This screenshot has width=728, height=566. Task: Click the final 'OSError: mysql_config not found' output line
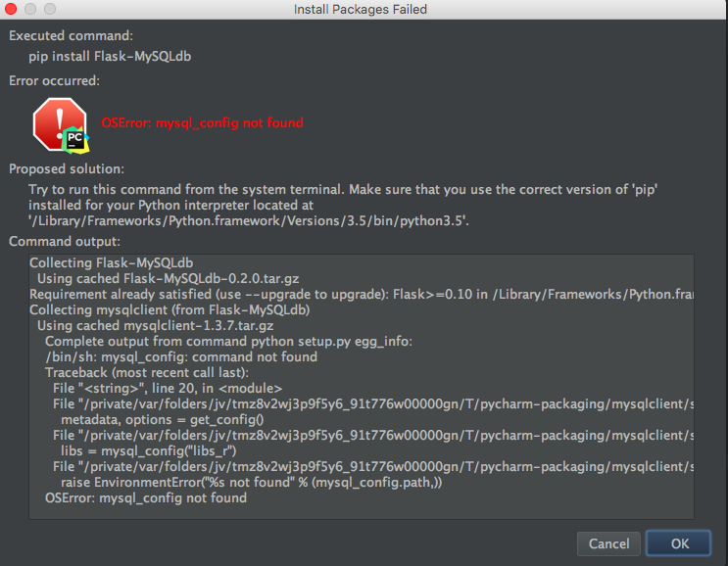146,498
